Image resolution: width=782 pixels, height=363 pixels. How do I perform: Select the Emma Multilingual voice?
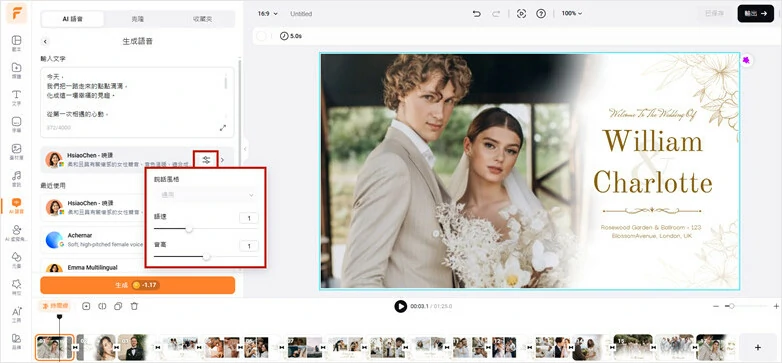tap(92, 267)
